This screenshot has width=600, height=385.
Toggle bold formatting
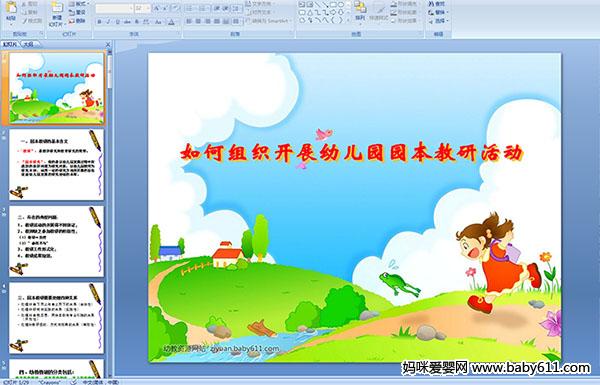click(x=100, y=22)
